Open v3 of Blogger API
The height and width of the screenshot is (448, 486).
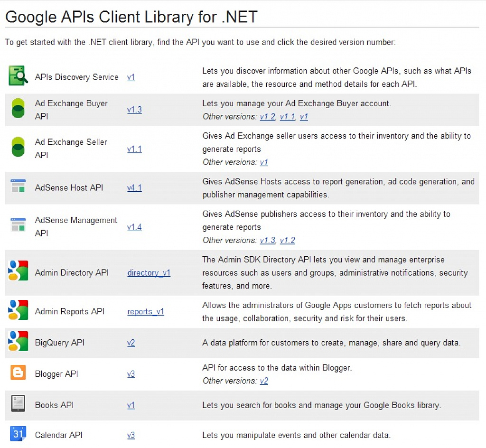click(131, 374)
